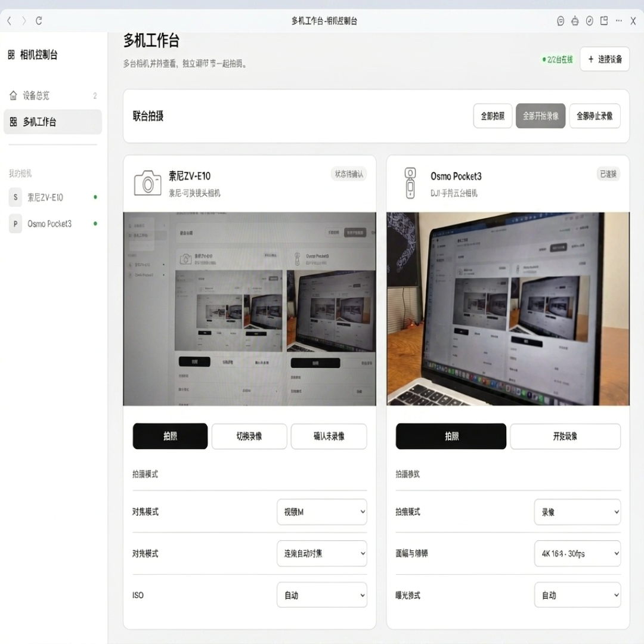Click 全部停止录像 button
This screenshot has width=644, height=644.
click(595, 116)
